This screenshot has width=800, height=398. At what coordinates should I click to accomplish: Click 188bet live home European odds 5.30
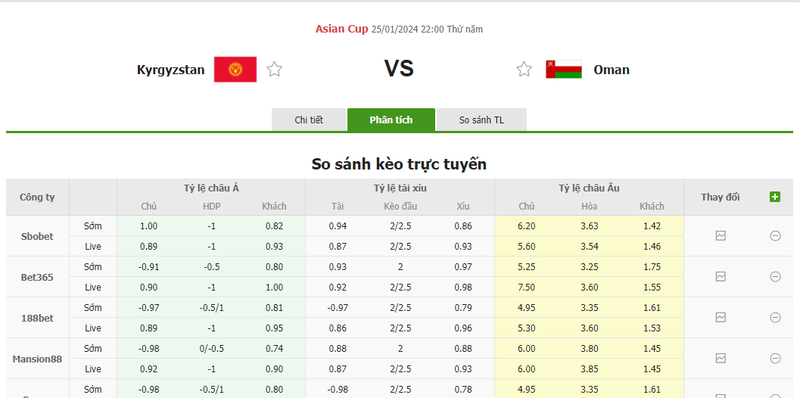(526, 328)
